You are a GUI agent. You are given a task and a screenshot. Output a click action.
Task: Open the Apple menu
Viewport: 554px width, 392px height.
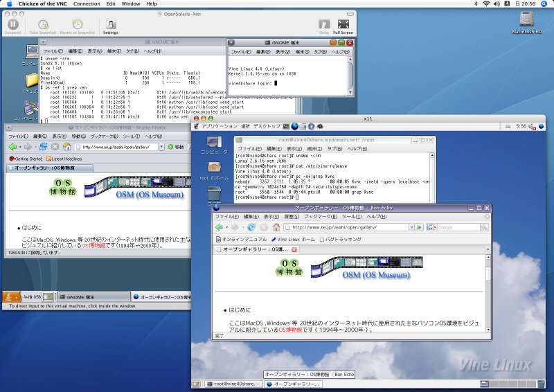pyautogui.click(x=9, y=4)
